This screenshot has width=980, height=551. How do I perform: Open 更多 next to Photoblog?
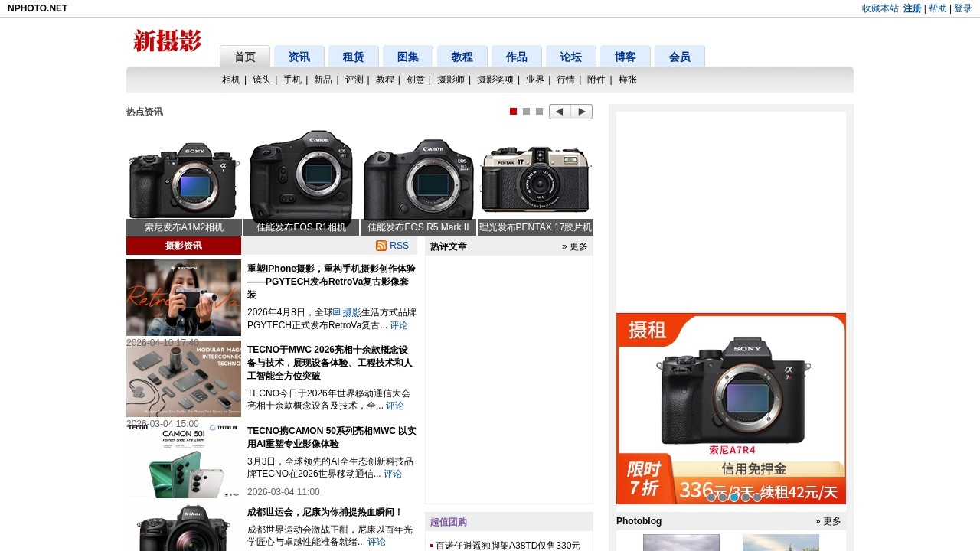click(x=828, y=521)
